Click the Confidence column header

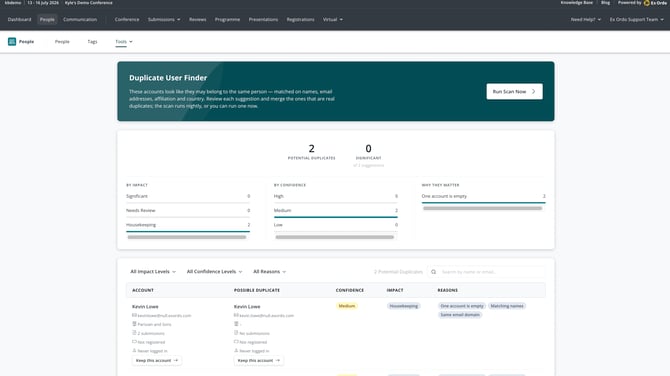[x=350, y=290]
